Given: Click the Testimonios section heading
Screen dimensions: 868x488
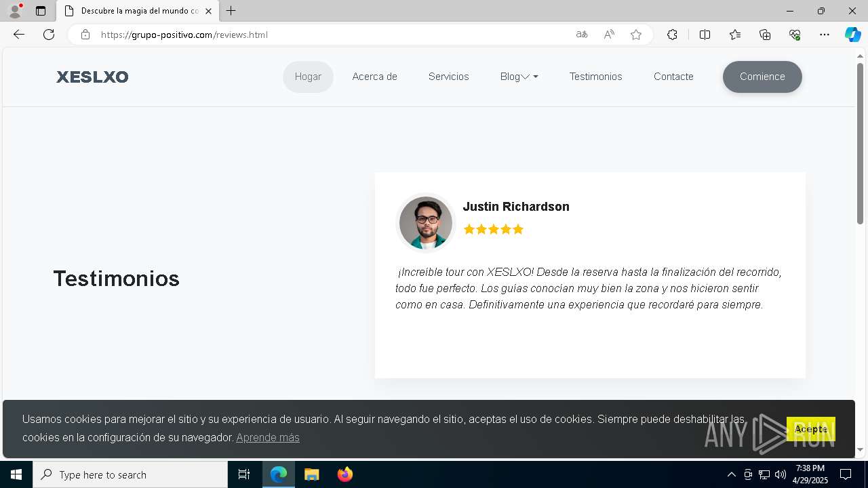Looking at the screenshot, I should [x=117, y=279].
